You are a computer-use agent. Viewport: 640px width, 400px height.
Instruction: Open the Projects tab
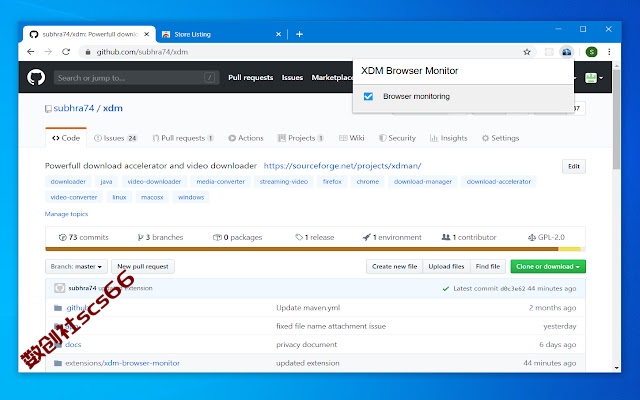pyautogui.click(x=300, y=138)
